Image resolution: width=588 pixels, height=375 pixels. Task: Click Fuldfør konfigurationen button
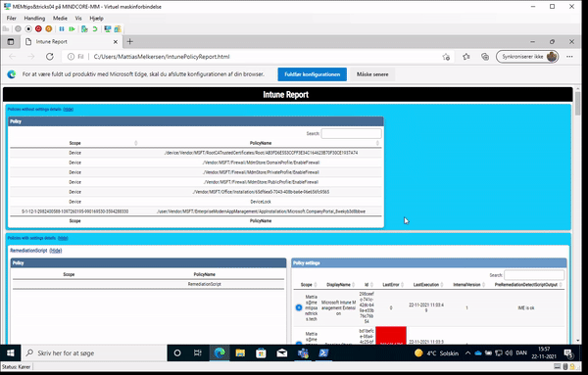tap(312, 74)
